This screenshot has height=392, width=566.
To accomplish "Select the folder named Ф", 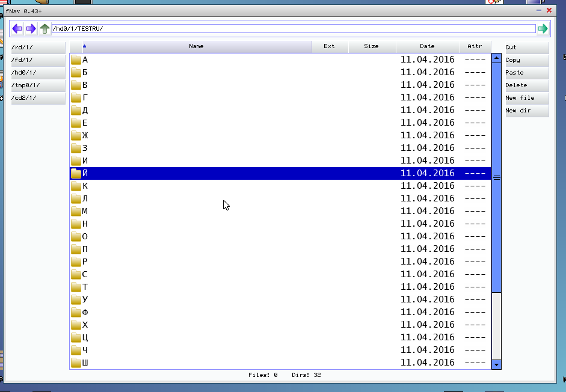I will click(85, 312).
